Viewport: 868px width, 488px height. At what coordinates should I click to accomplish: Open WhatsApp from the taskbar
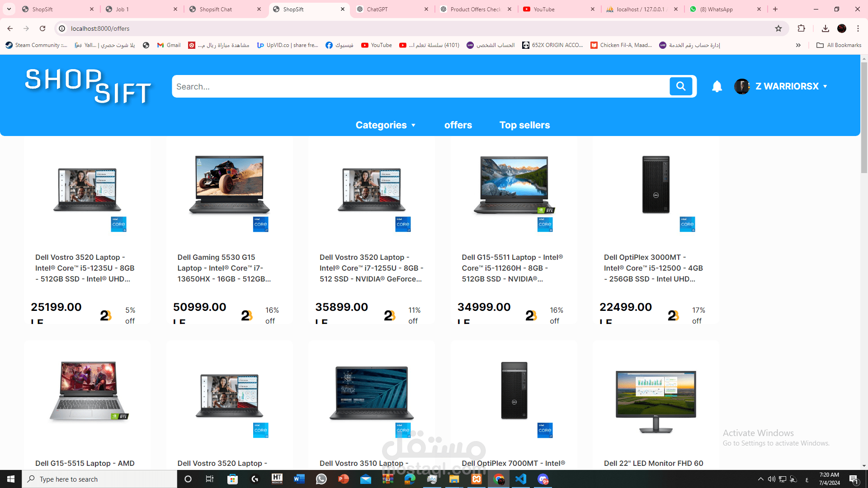321,479
